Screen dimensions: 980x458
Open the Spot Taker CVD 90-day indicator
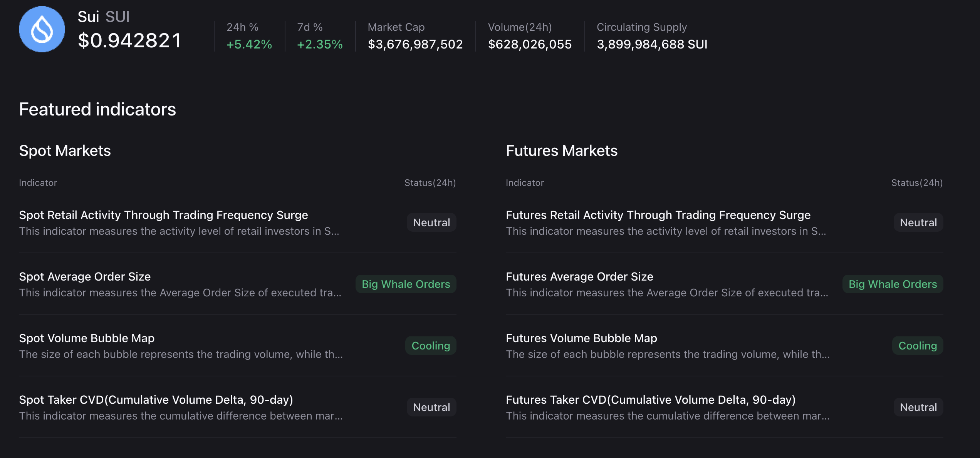pos(156,400)
